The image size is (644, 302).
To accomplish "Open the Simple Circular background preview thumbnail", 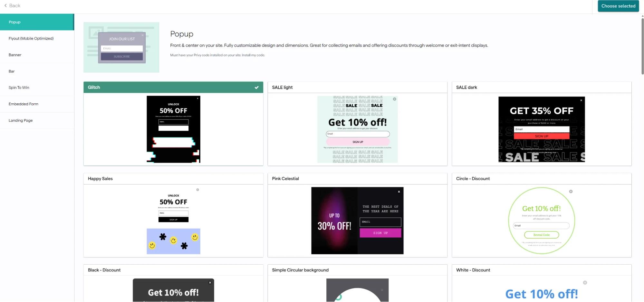I will coord(357,290).
